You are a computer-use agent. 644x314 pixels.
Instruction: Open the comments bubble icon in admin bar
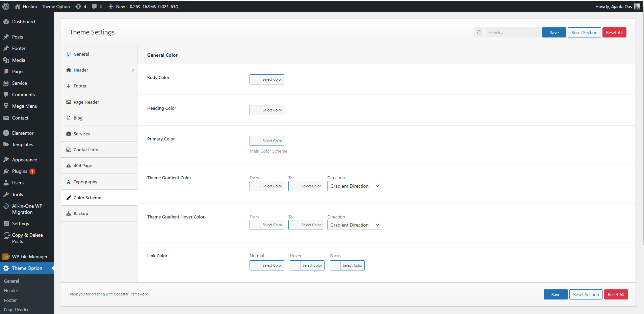coord(95,6)
